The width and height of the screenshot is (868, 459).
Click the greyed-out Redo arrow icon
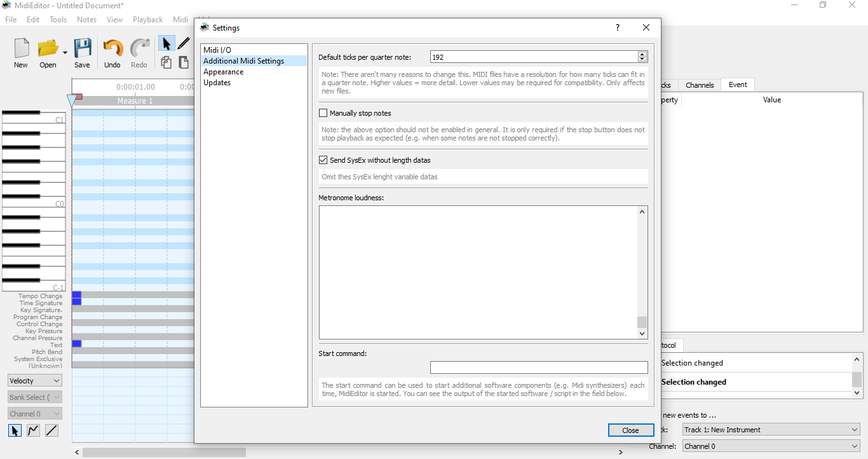[139, 48]
